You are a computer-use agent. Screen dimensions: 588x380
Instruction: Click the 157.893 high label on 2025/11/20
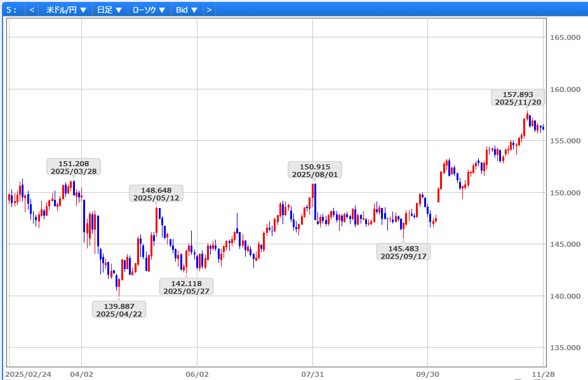[518, 98]
